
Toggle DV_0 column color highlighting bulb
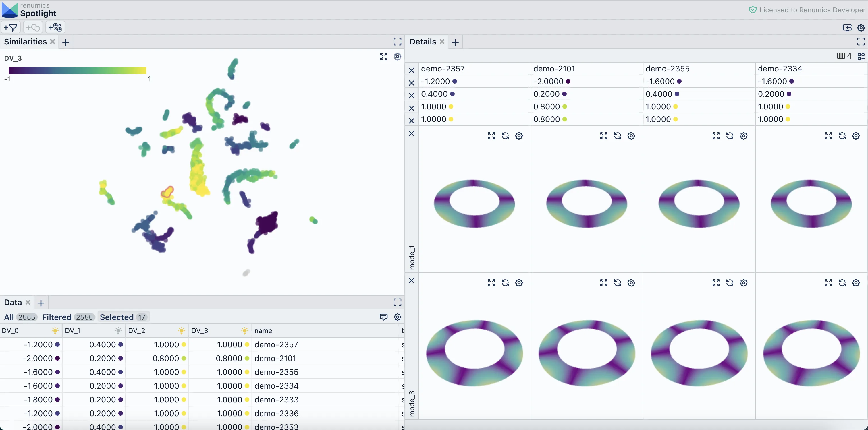point(55,331)
